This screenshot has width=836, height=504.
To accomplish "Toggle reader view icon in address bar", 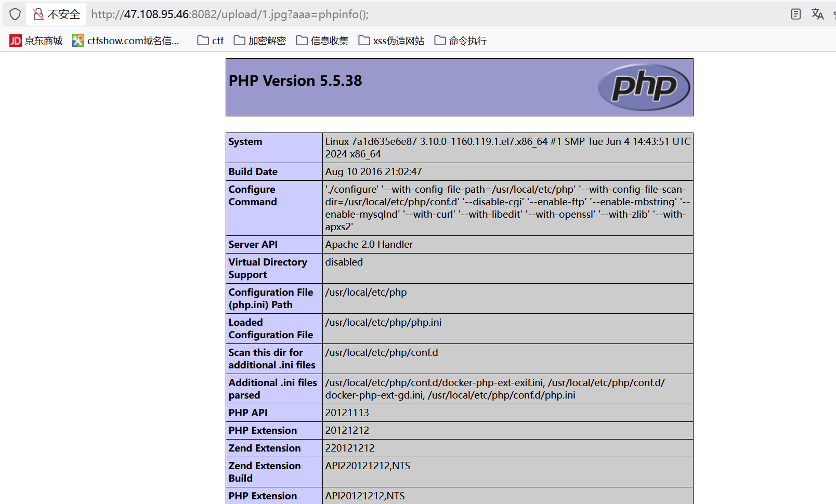I will (x=795, y=14).
